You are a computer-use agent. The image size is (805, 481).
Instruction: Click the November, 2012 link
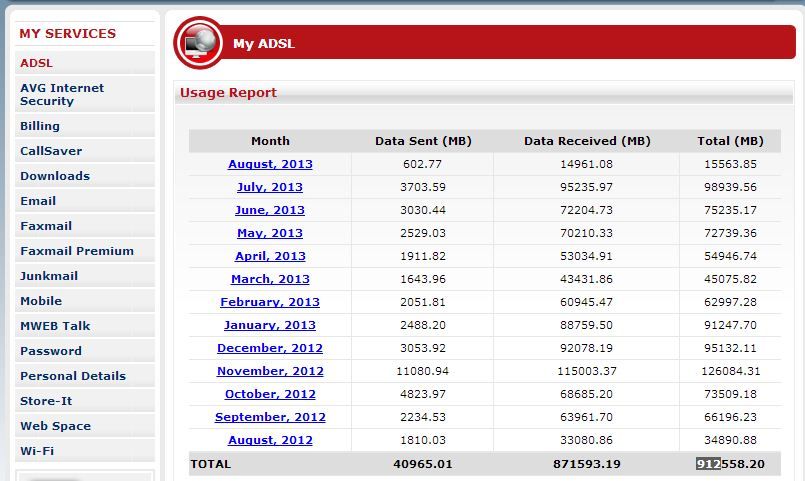pyautogui.click(x=270, y=371)
